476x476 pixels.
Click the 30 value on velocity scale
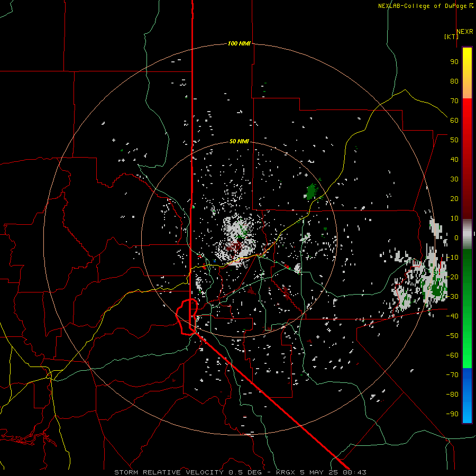pos(454,179)
